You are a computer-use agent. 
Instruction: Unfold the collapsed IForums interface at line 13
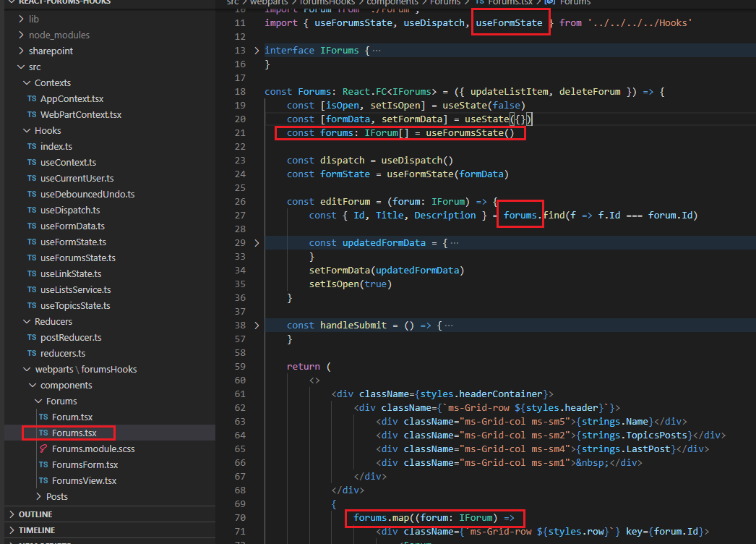(x=257, y=51)
